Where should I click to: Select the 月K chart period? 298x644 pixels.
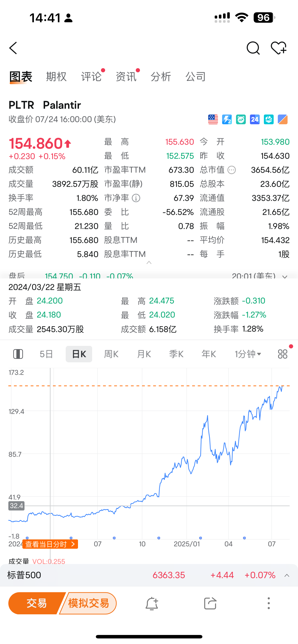coord(144,354)
